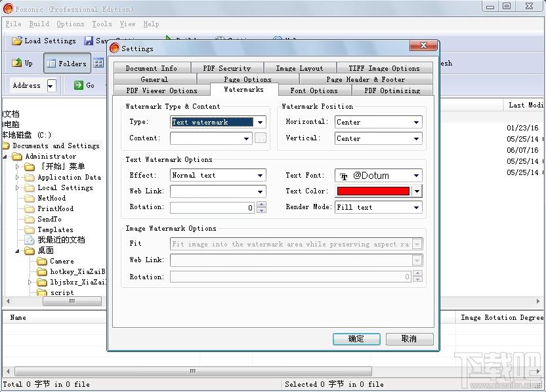The height and width of the screenshot is (392, 546).
Task: Click the Name column header
Action: coord(18,317)
